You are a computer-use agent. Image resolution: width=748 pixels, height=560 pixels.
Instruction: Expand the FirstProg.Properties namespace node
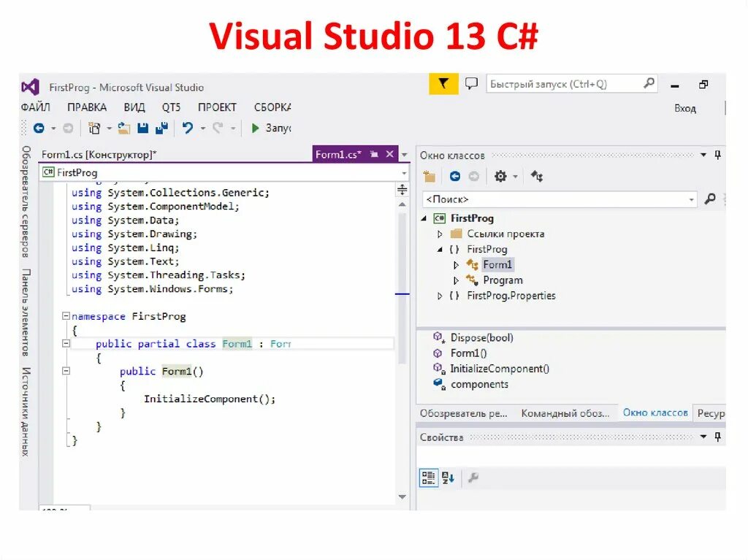tap(440, 296)
